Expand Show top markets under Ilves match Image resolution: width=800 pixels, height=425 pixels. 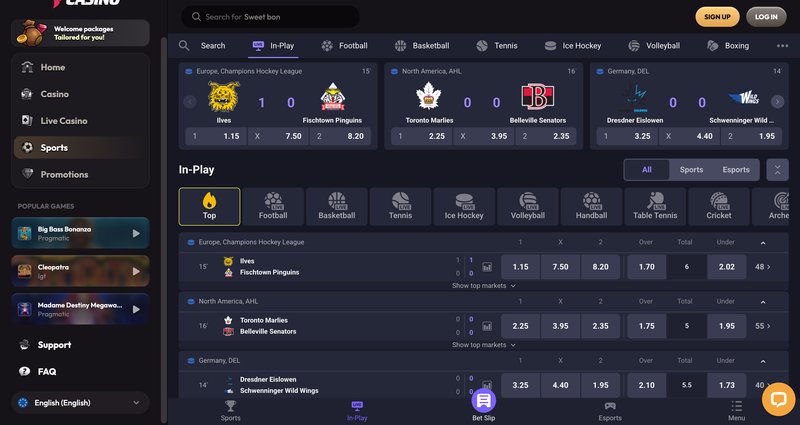click(484, 286)
